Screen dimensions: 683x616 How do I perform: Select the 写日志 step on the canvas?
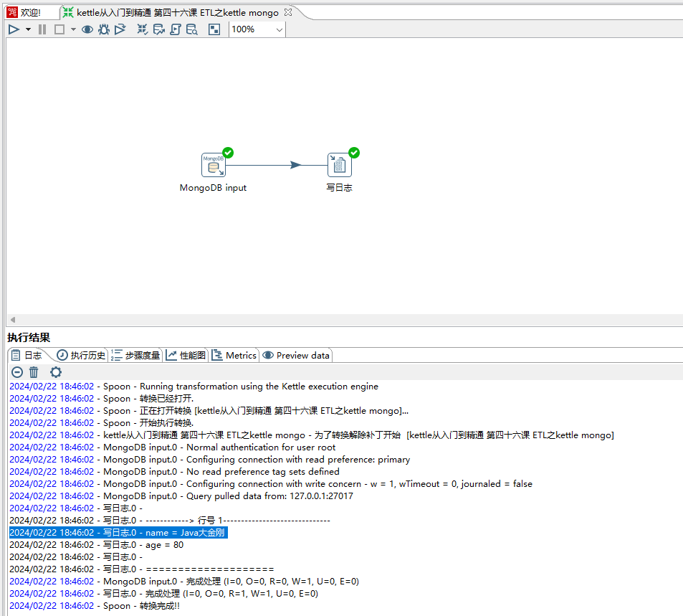click(338, 164)
